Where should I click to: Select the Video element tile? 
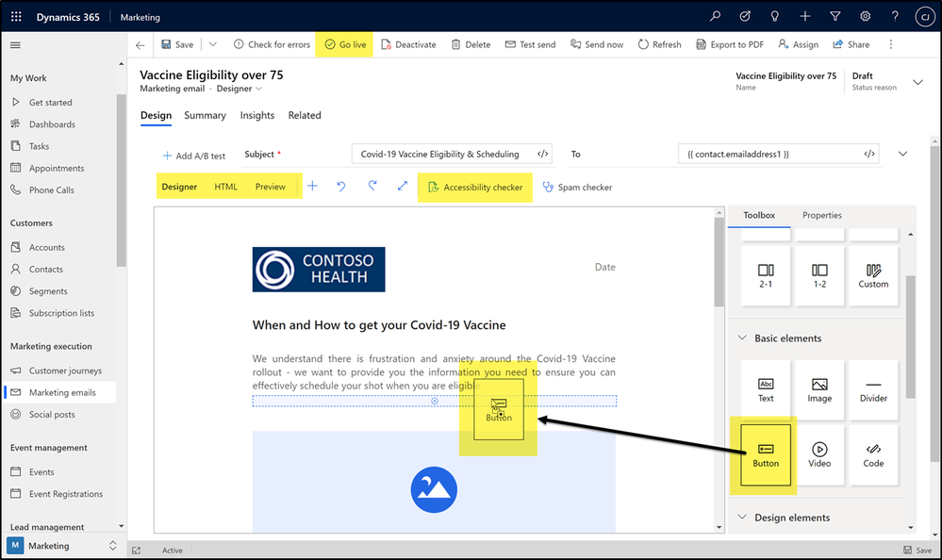(x=819, y=454)
